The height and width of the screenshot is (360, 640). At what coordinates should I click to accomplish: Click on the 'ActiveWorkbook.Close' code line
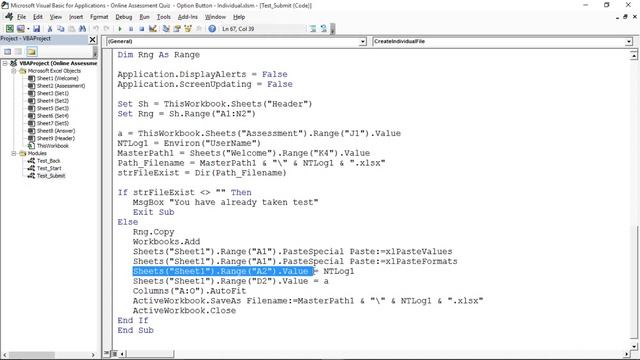[184, 311]
